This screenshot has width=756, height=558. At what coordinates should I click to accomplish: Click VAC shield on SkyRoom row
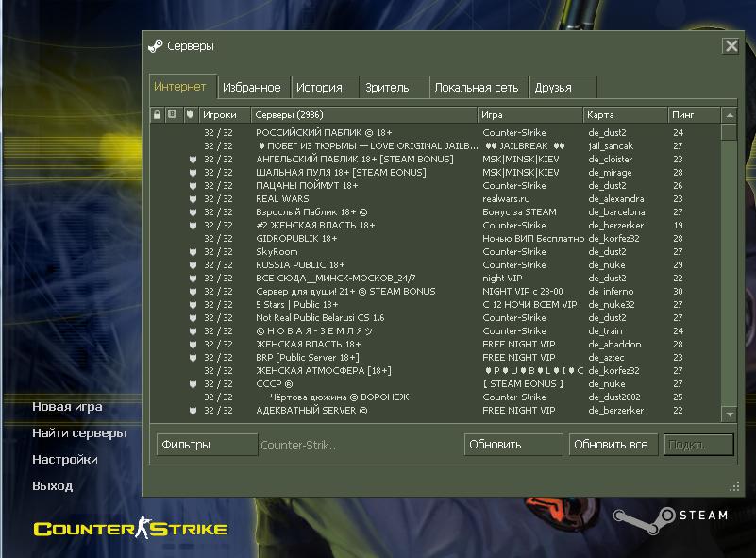(193, 252)
